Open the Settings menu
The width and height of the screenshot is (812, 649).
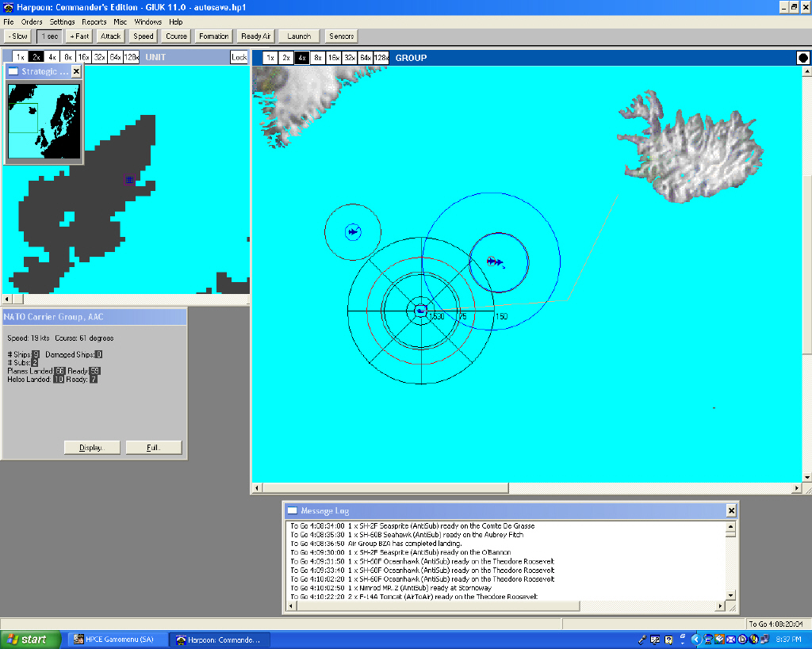pyautogui.click(x=62, y=22)
